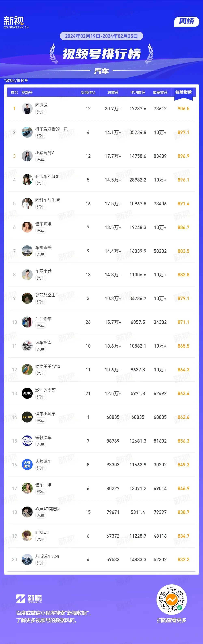This screenshot has width=203, height=644.
Task: Open the 兰兰修车 account name
Action: coord(43,319)
